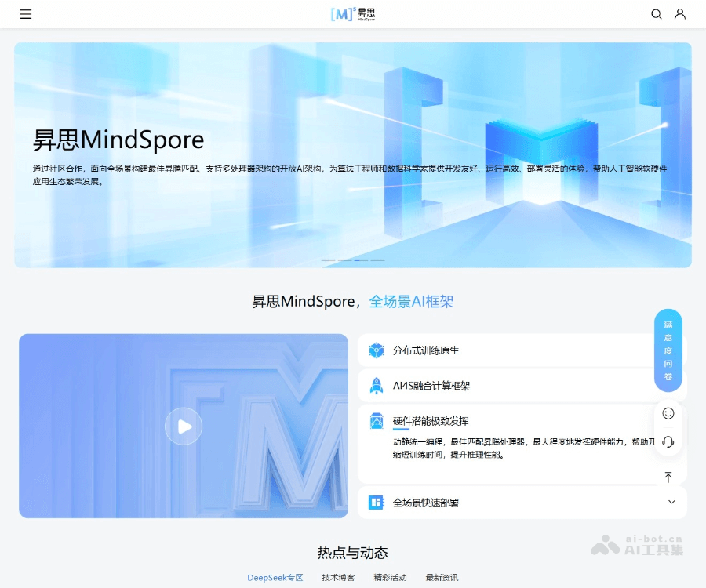The height and width of the screenshot is (588, 706).
Task: Click the back-to-top arrow icon
Action: tap(668, 477)
